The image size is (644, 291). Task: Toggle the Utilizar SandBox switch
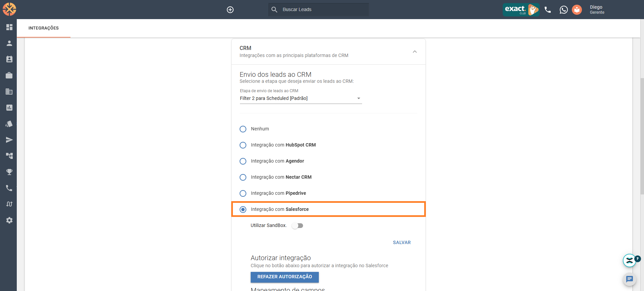(297, 226)
